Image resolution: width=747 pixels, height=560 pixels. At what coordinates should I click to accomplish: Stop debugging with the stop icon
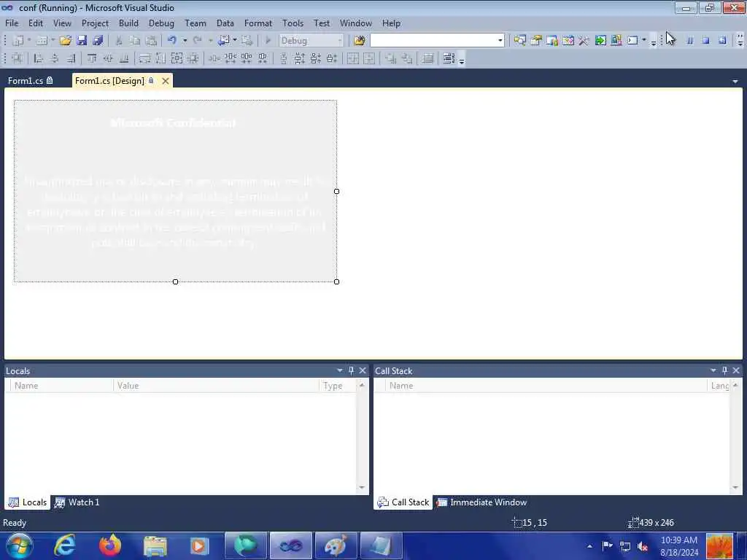click(705, 41)
